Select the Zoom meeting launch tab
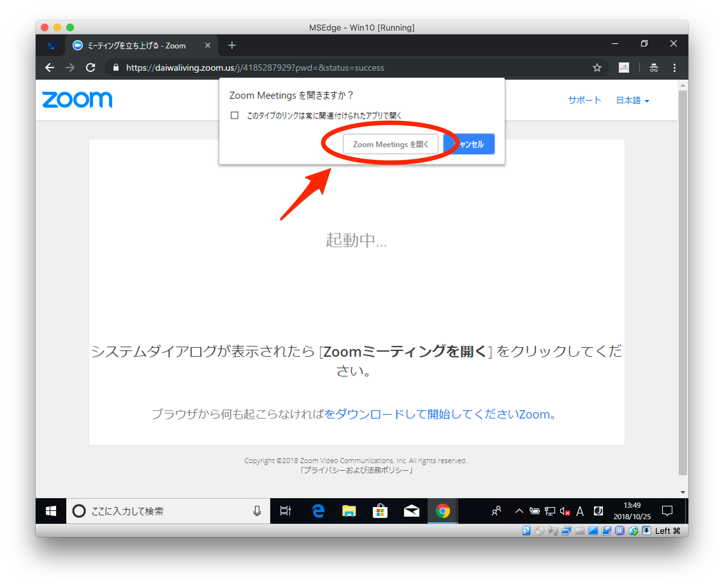Screen dimensions: 724x588 coord(136,45)
